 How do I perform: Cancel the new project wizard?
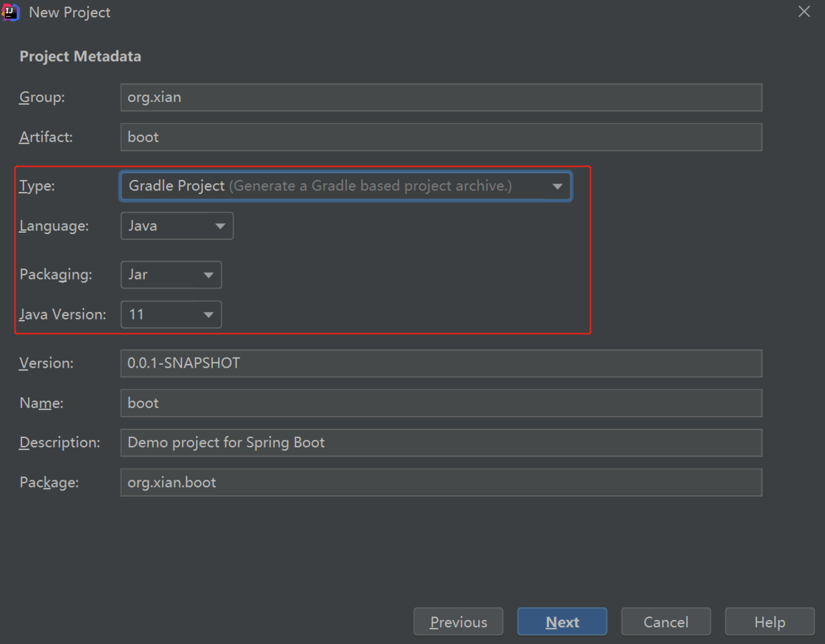click(666, 622)
